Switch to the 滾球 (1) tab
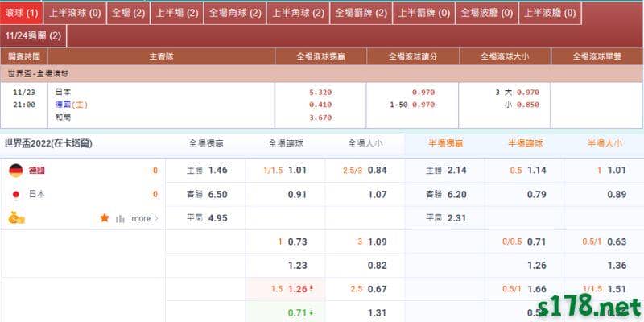This screenshot has width=644, height=322. (22, 13)
